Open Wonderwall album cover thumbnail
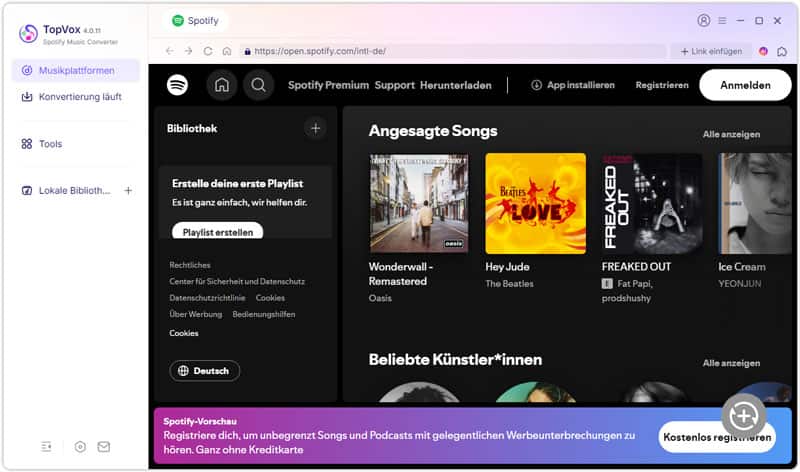800x472 pixels. point(419,204)
